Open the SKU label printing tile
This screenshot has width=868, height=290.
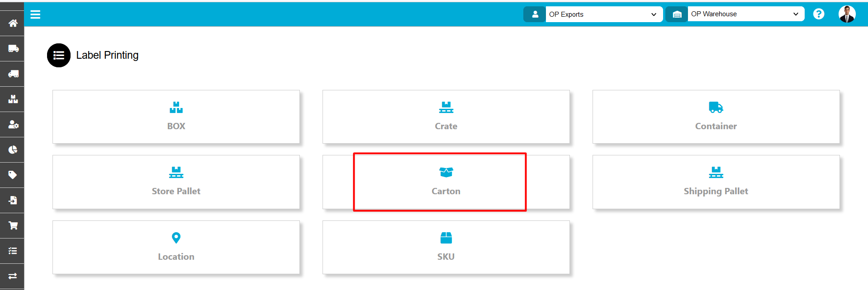click(x=446, y=247)
